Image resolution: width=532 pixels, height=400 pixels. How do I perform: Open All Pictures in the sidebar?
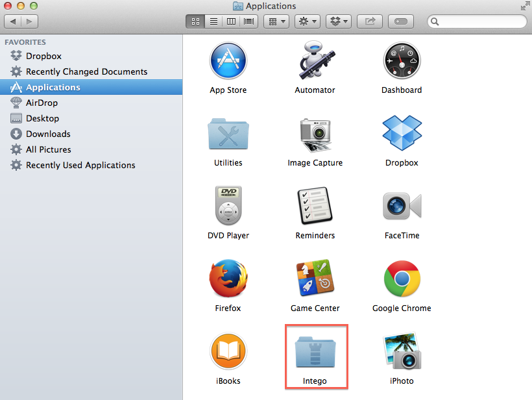tap(91, 150)
